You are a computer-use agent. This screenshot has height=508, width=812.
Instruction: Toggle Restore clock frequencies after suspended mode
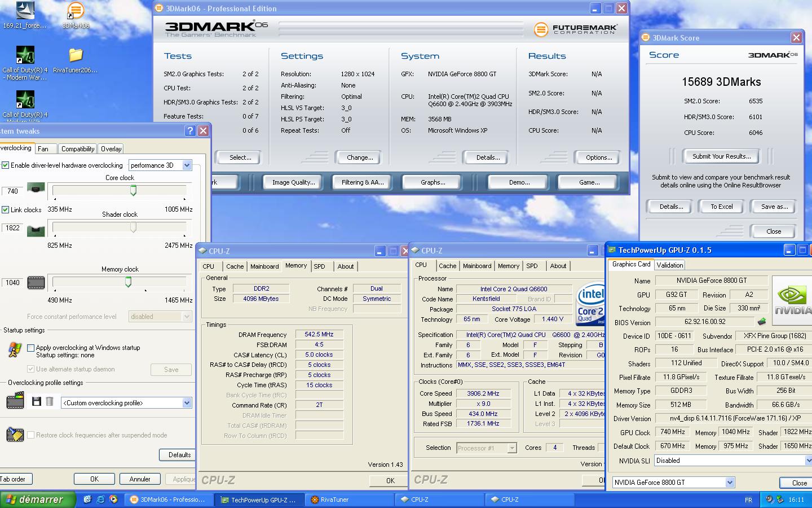tap(31, 435)
